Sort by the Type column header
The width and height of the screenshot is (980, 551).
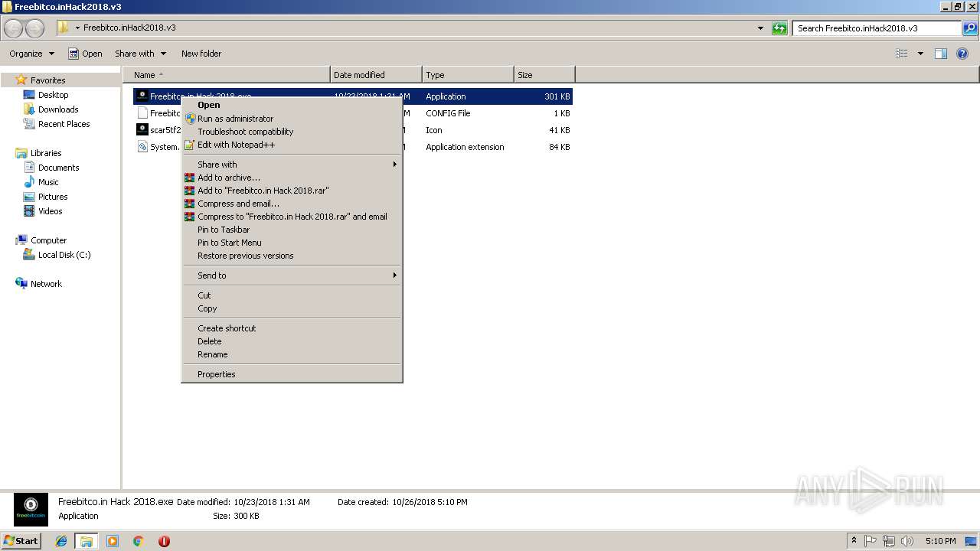click(x=468, y=75)
